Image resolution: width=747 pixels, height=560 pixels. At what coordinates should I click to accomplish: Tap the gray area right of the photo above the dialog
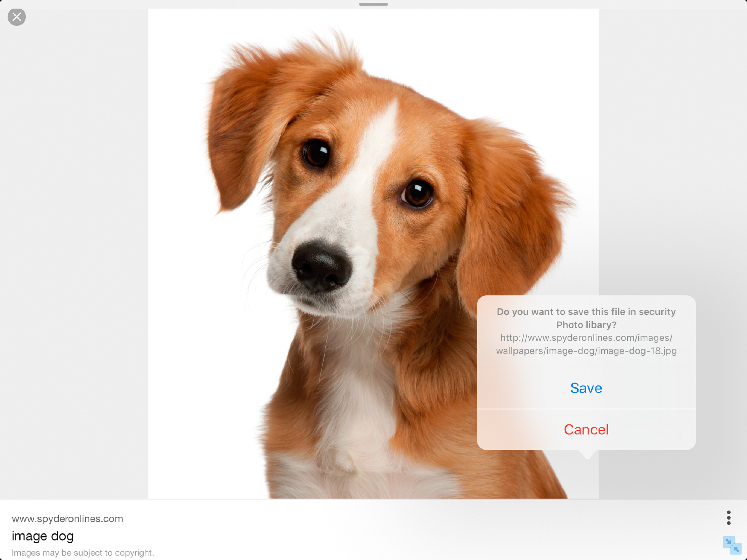pos(672,152)
